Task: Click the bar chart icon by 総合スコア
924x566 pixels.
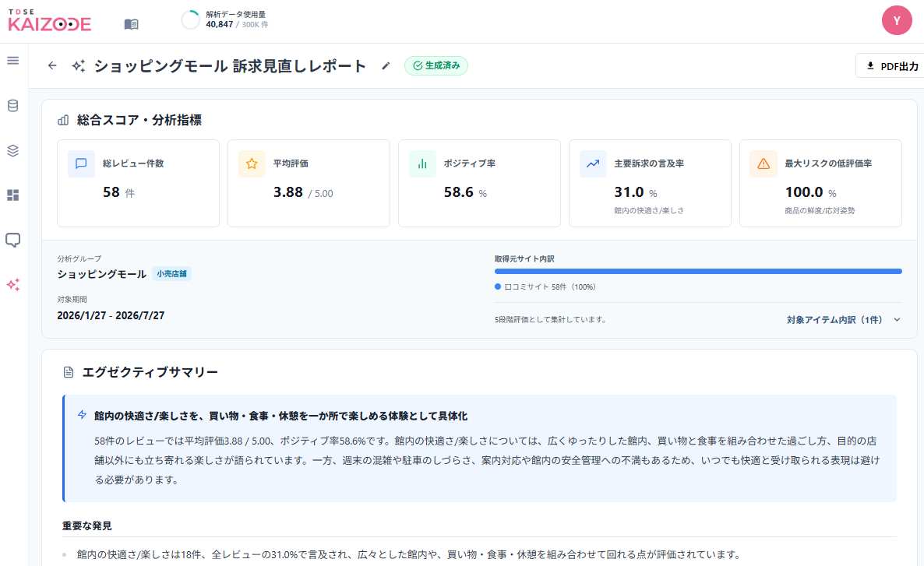Action: [x=63, y=120]
